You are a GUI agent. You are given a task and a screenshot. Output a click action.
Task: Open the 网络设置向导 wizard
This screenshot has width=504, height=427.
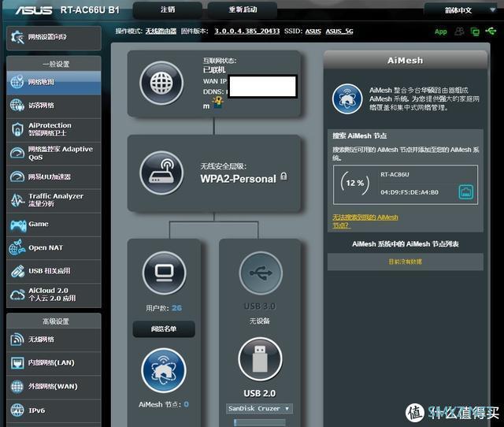coord(54,37)
